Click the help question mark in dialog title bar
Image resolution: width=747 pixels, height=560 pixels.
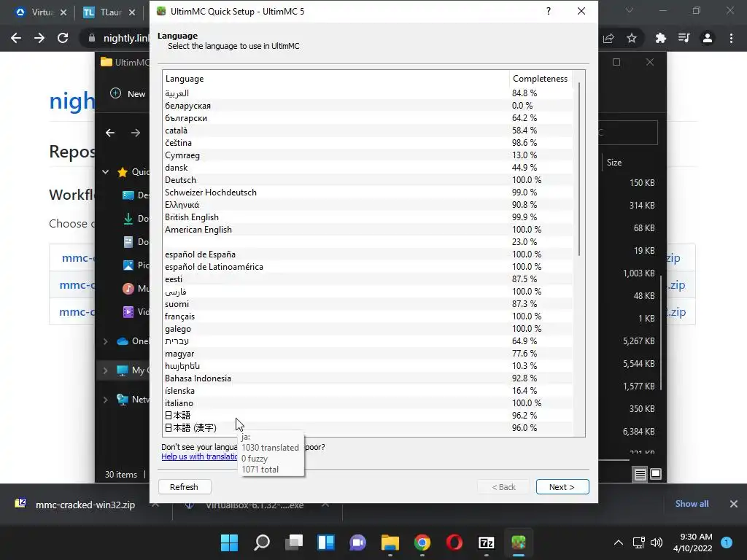point(549,11)
